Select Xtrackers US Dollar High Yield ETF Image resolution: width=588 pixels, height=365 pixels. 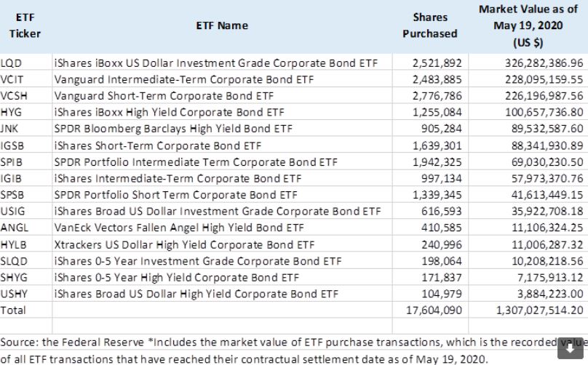point(184,244)
